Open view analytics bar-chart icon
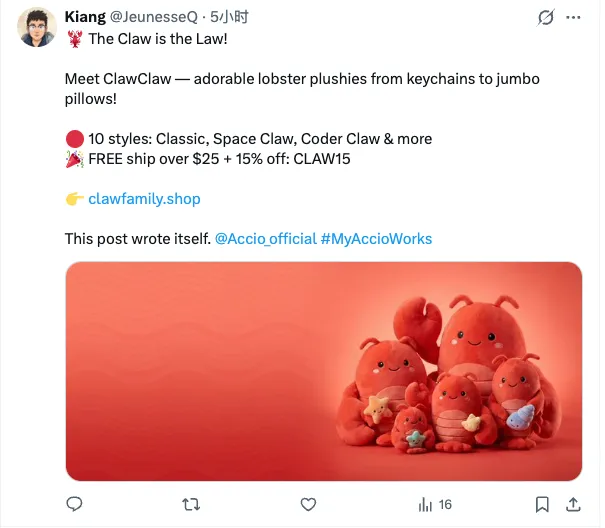This screenshot has height=528, width=605. coord(425,504)
